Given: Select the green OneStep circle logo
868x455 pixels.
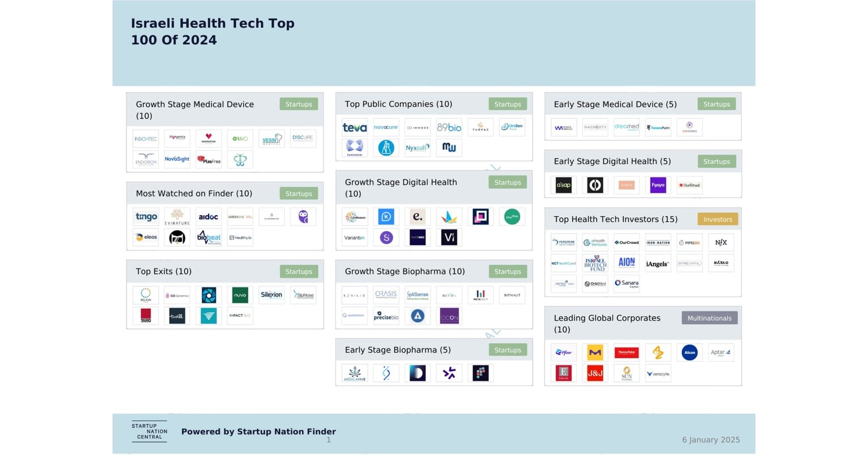Looking at the screenshot, I should 512,217.
